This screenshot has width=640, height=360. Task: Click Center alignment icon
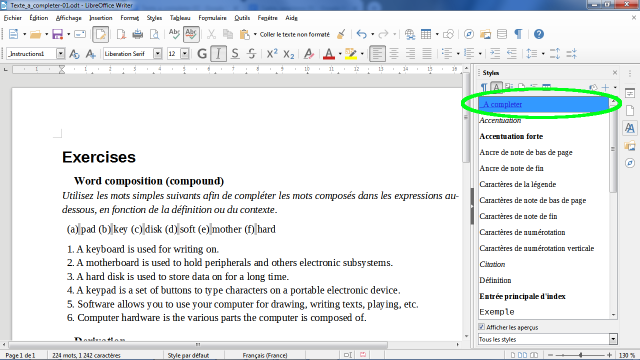pos(394,53)
